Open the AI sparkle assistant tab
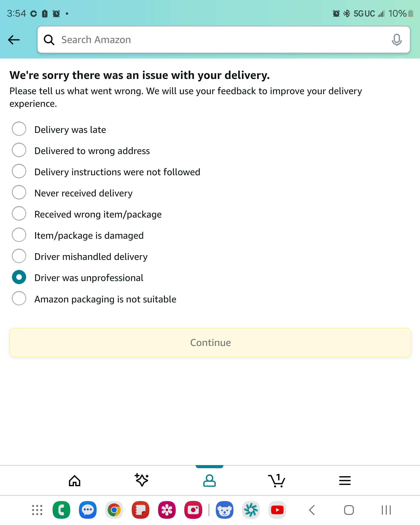Viewport: 420px width, 525px height. 142,481
